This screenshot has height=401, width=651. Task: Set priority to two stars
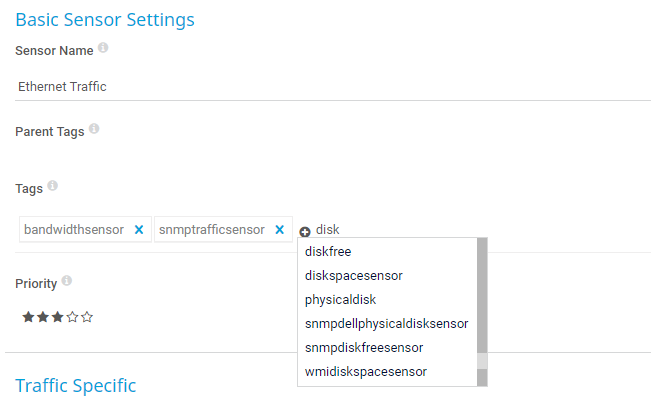(x=43, y=317)
